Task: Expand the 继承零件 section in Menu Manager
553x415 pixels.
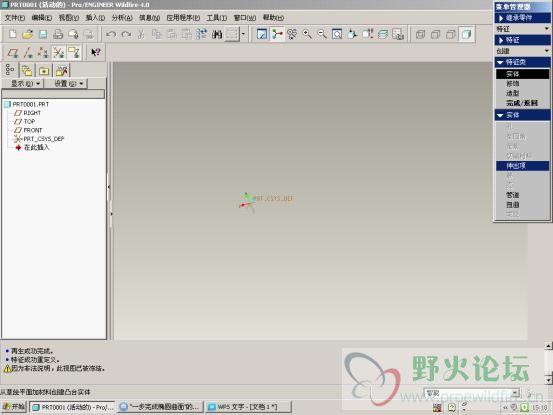Action: [522, 18]
